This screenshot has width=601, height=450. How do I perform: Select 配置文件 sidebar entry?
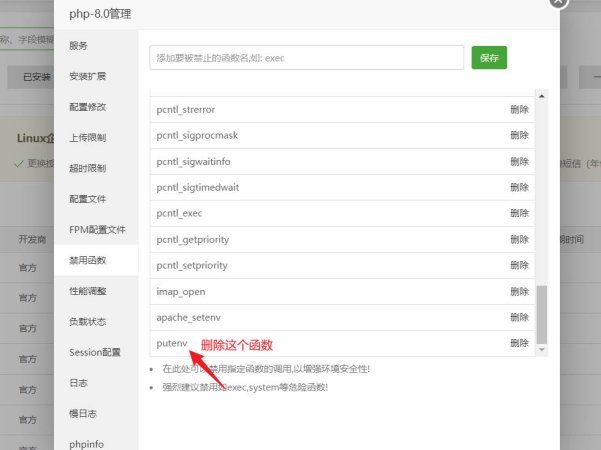click(x=87, y=199)
